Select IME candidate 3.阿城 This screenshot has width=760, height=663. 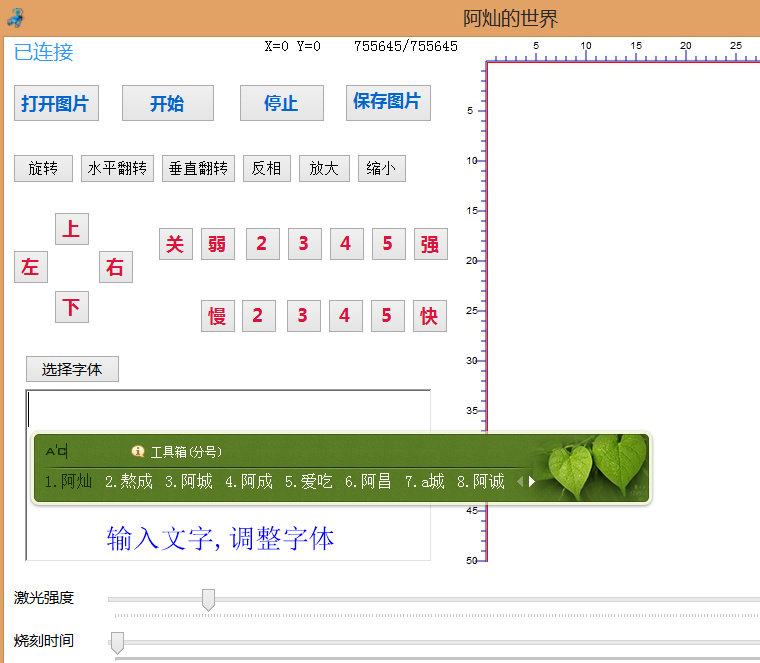pyautogui.click(x=189, y=482)
